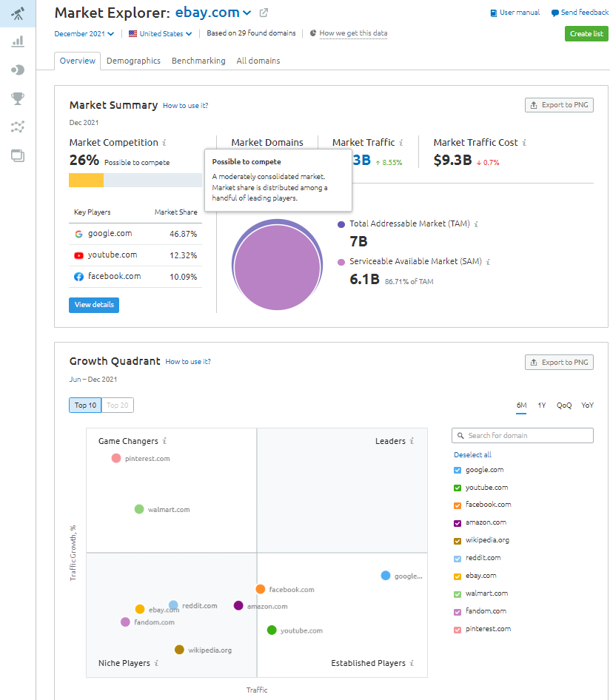Image resolution: width=610 pixels, height=700 pixels.
Task: Export Growth Quadrant to PNG
Action: (x=559, y=363)
